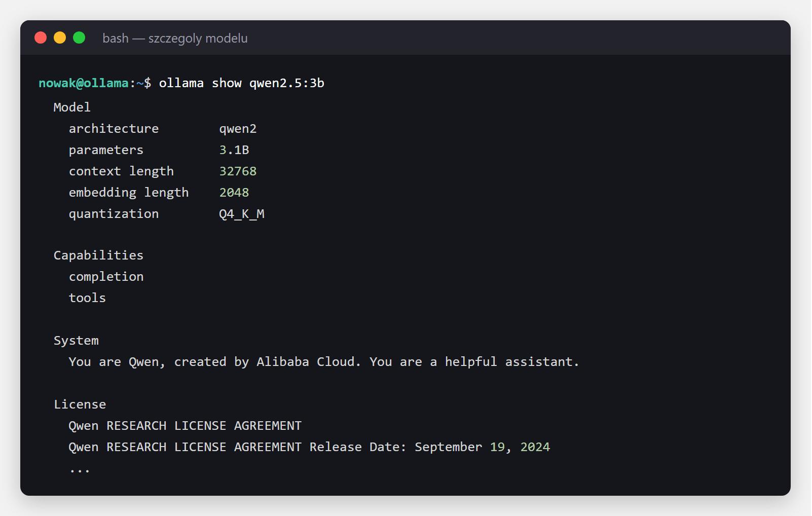Click the red close window button
This screenshot has height=516, width=812.
coord(41,38)
